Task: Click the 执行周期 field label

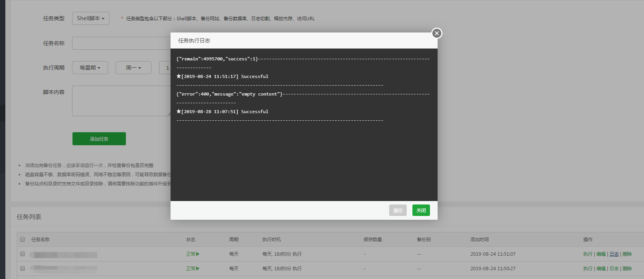Action: (54, 68)
